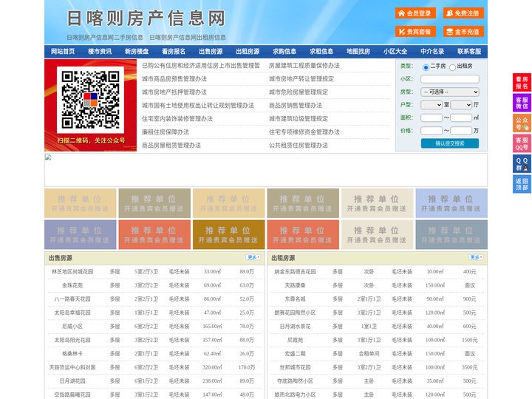This screenshot has height=399, width=532.
Task: Open the 小区大全 navigation item
Action: pos(395,52)
